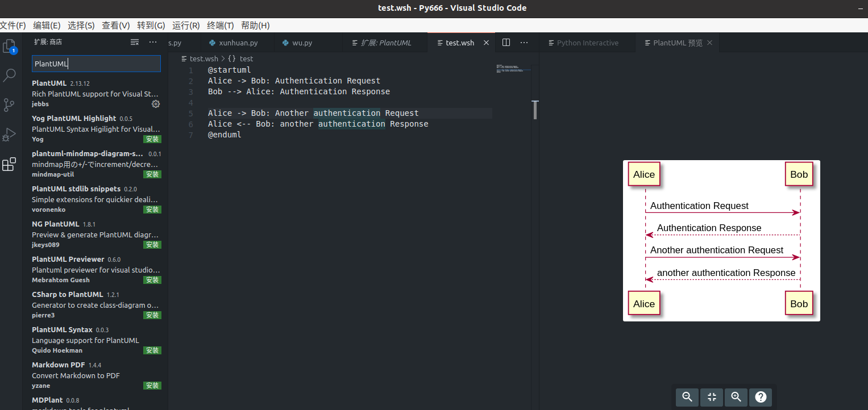Open the editor group more actions menu
Image resolution: width=868 pixels, height=410 pixels.
coord(524,42)
